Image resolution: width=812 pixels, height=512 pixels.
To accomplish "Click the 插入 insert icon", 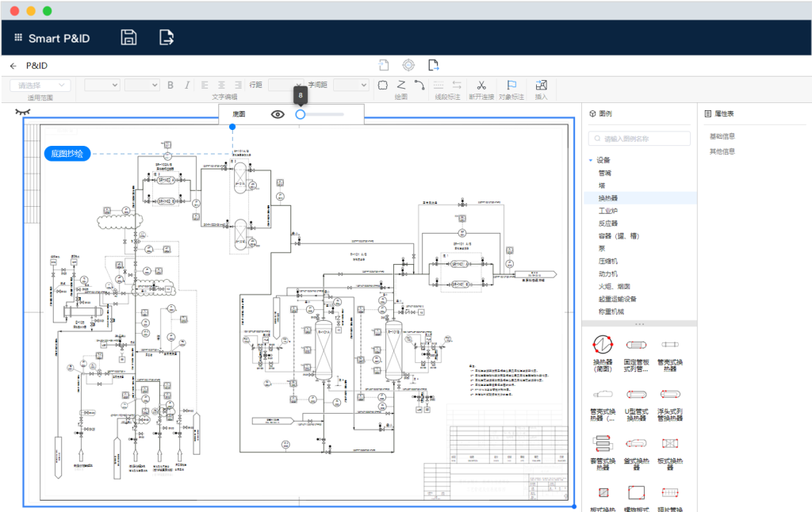I will [542, 85].
